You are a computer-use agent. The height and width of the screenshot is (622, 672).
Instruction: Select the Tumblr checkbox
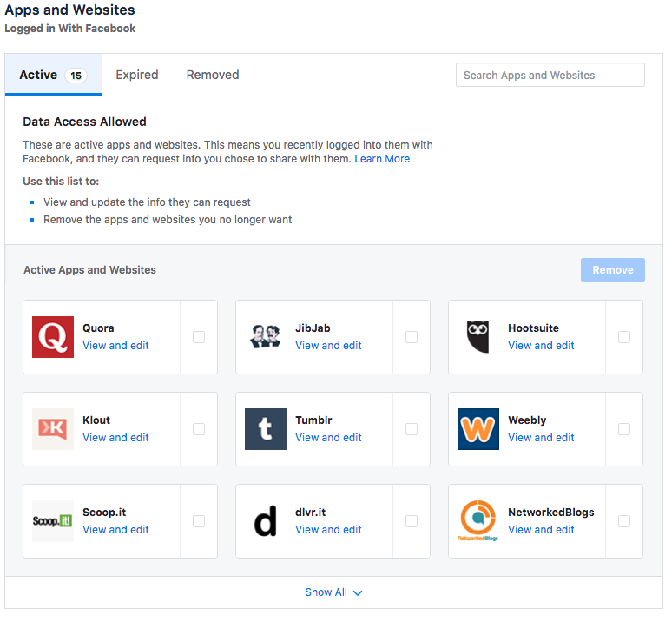point(412,429)
